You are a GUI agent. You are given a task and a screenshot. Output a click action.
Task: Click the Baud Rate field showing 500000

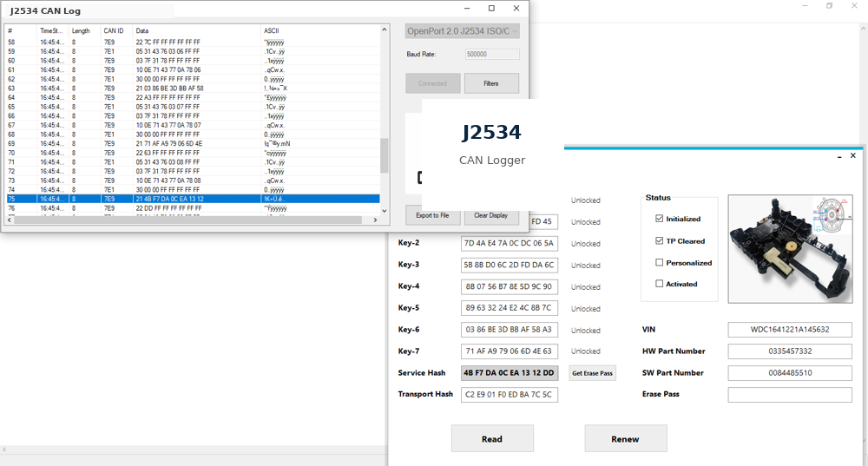(492, 55)
